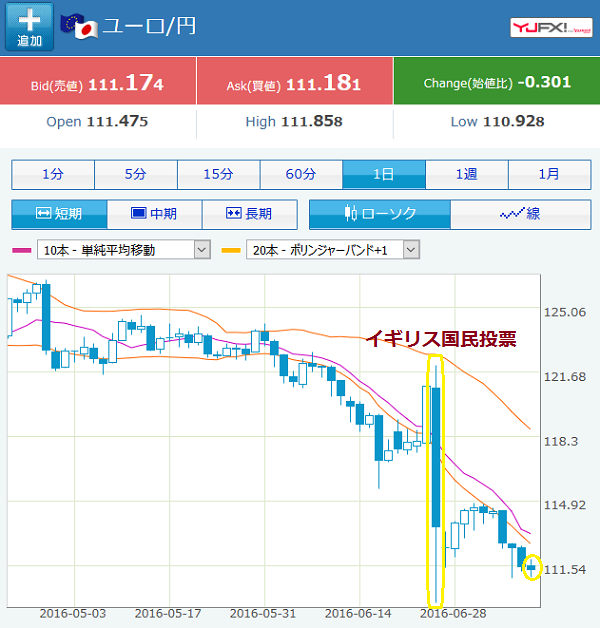Click the Bid(売値) 111.174 panel
Screen dimensions: 600x628
(x=98, y=81)
